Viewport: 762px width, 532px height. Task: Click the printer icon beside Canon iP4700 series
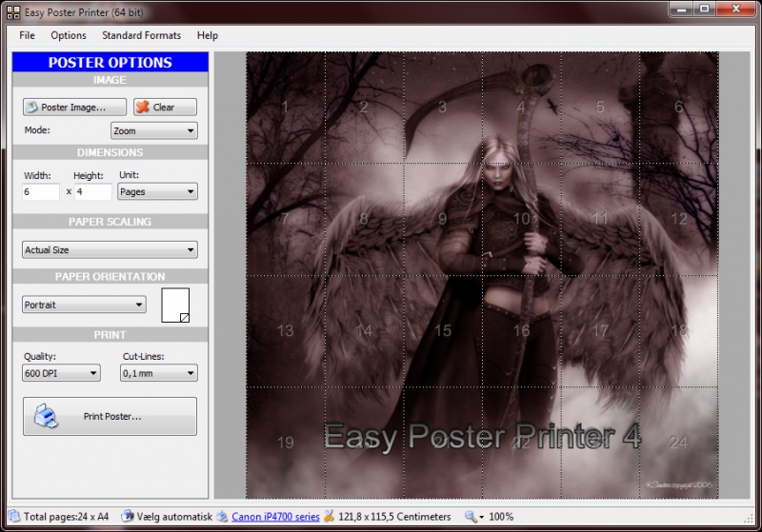223,516
